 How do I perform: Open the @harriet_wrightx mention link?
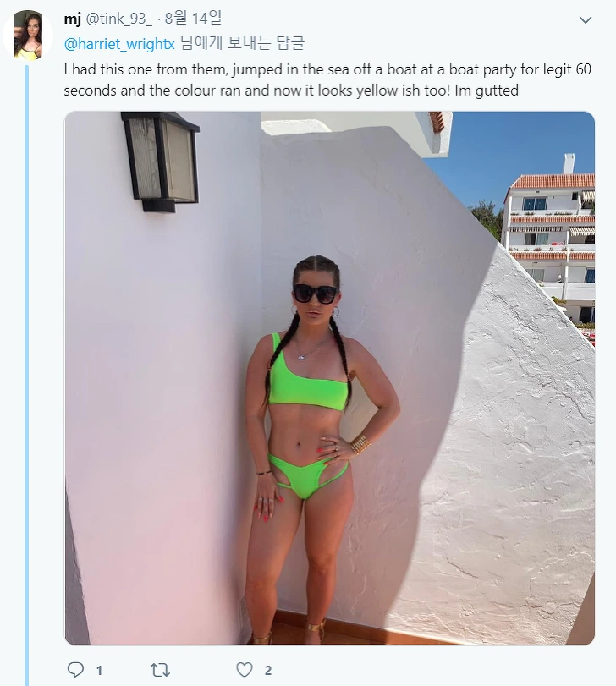pyautogui.click(x=119, y=44)
